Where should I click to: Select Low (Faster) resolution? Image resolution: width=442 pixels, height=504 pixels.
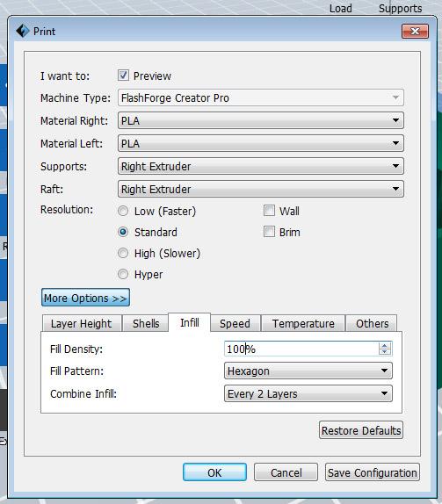point(123,212)
